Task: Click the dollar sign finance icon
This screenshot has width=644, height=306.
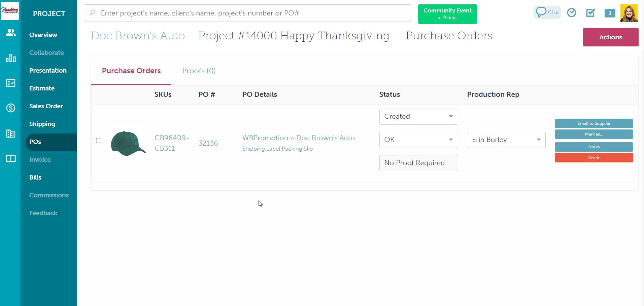Action: pos(11,108)
